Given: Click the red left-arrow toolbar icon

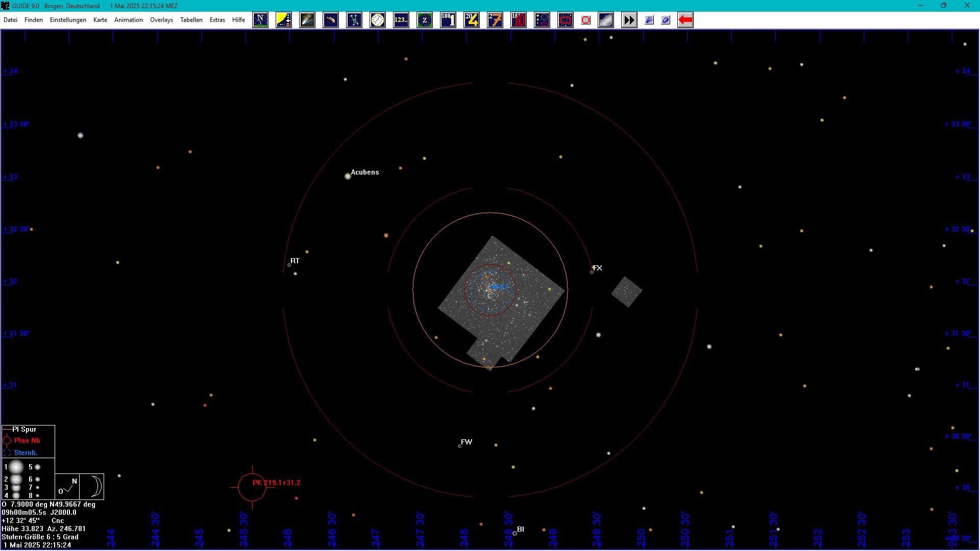Looking at the screenshot, I should click(685, 20).
